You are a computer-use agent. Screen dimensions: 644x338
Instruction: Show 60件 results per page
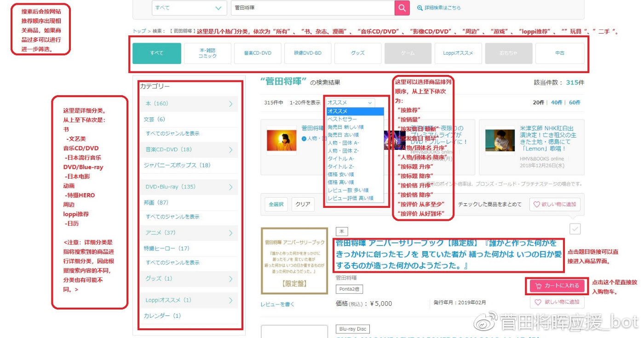(x=575, y=103)
